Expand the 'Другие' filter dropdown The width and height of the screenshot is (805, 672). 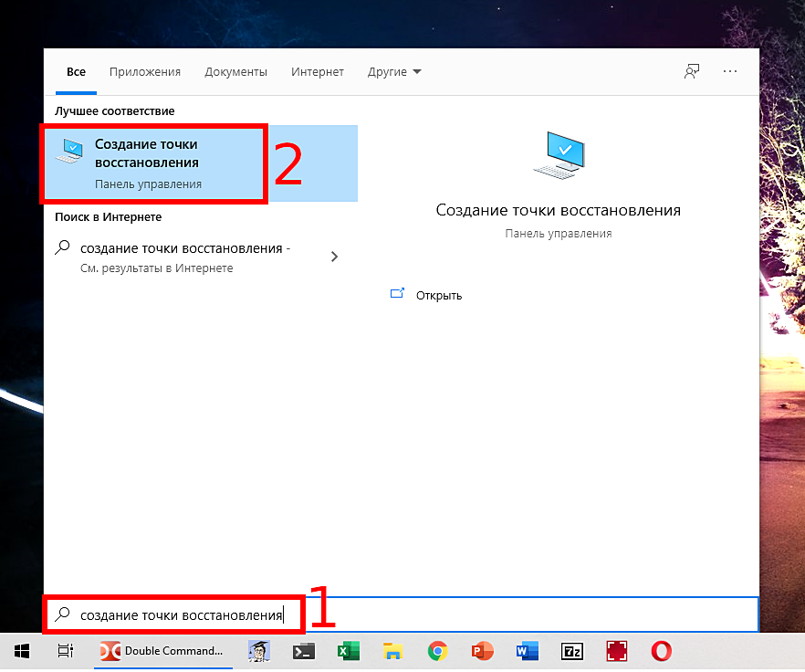(x=394, y=72)
